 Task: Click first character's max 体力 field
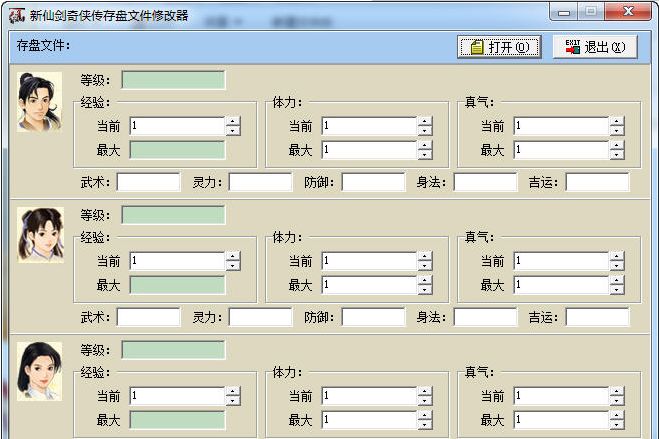pos(369,150)
